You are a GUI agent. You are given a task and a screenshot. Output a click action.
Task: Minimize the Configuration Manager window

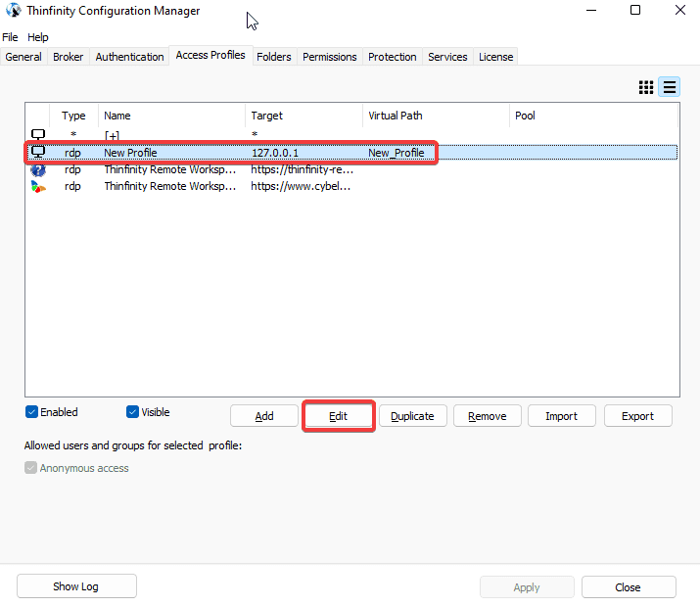[591, 10]
